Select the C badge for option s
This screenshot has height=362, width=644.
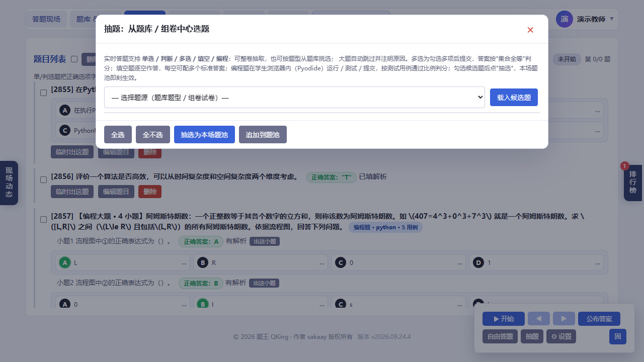point(341,304)
